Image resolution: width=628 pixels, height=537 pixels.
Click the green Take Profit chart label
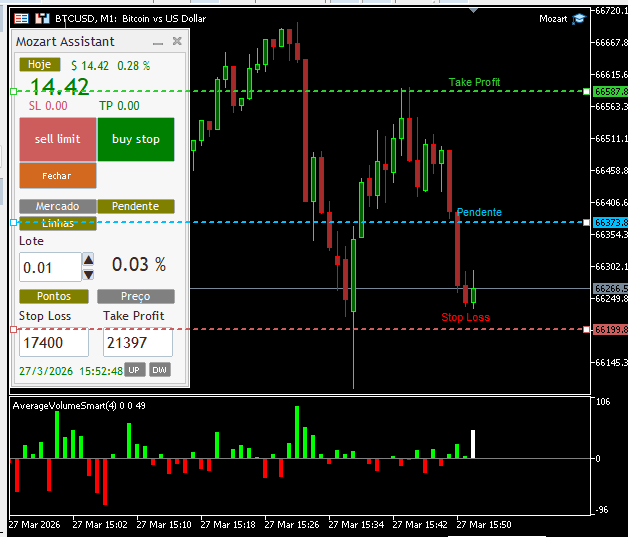pos(474,82)
